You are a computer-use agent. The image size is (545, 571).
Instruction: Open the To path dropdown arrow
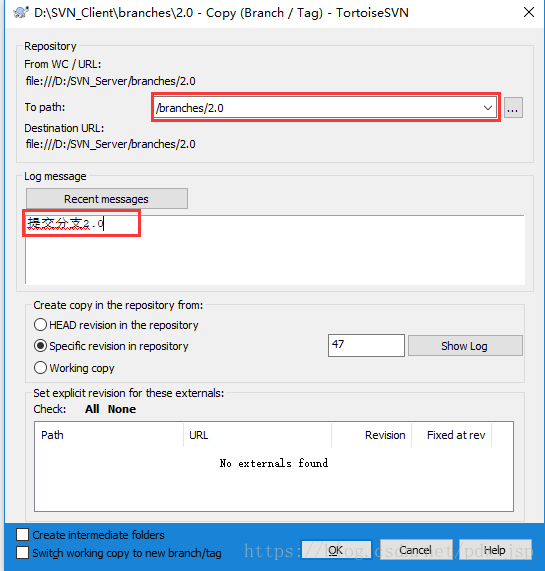[x=487, y=108]
